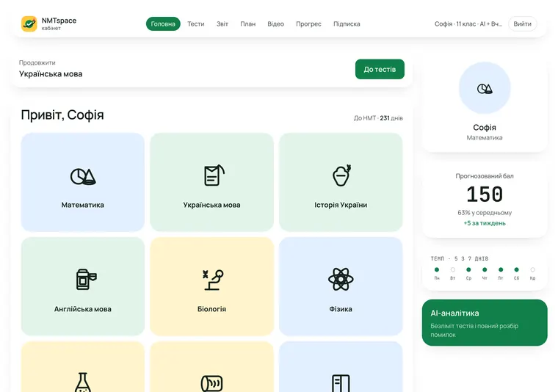558x392 pixels.
Task: Click Софія's round profile avatar
Action: 485,88
